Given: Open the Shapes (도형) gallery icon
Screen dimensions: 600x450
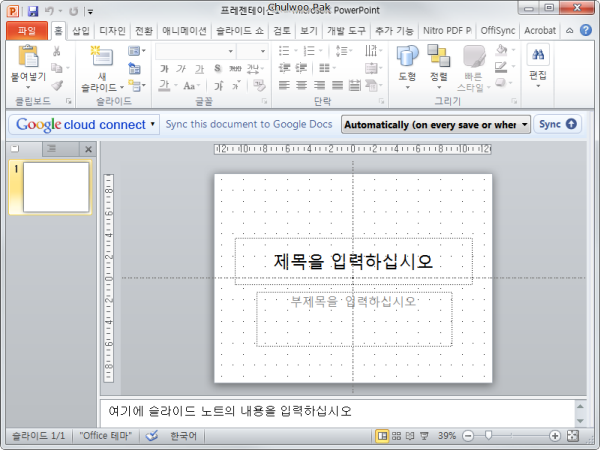Looking at the screenshot, I should [407, 56].
